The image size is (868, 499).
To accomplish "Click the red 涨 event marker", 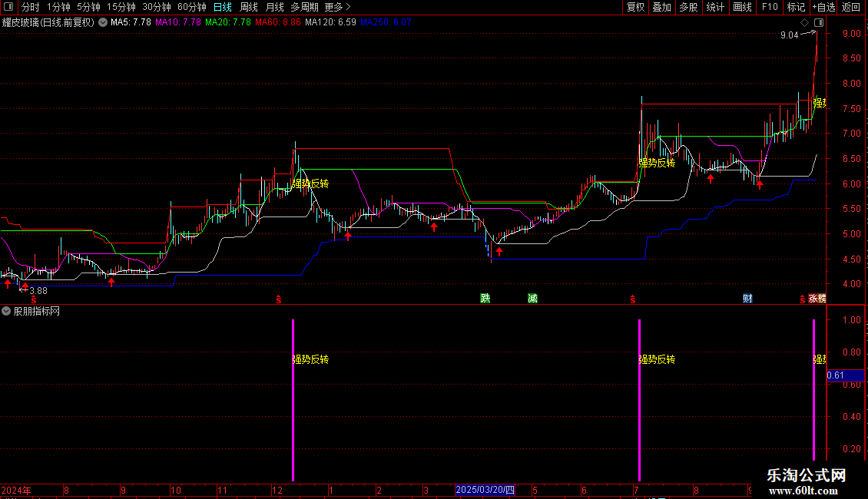I will pyautogui.click(x=813, y=299).
